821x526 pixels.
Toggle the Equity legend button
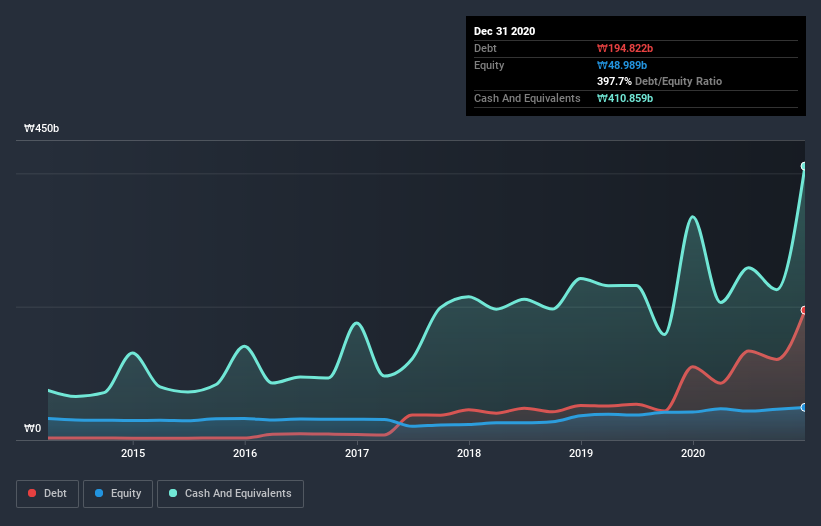pos(118,494)
